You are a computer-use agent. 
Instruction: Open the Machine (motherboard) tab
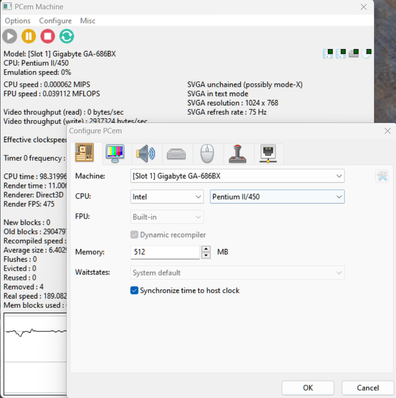pos(84,153)
